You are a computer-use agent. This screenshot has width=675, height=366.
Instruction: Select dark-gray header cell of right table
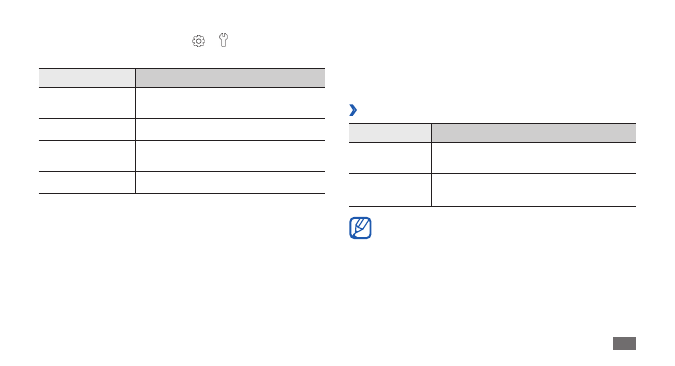[534, 133]
